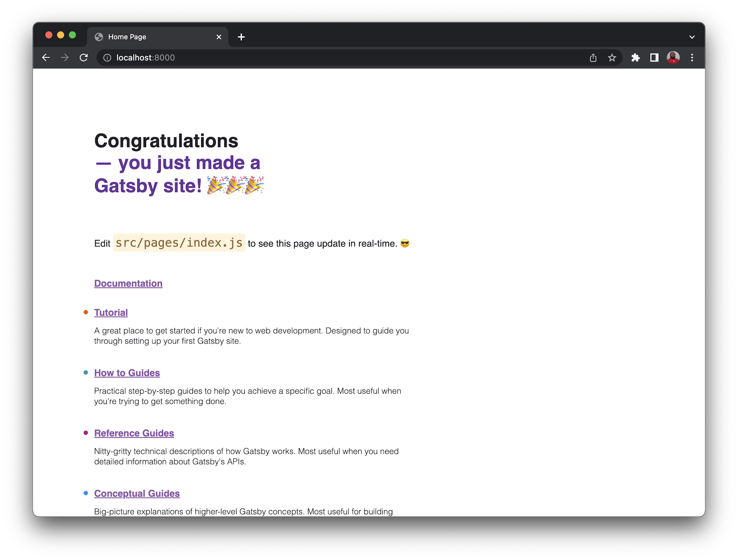Click the side panel icon

[x=654, y=58]
